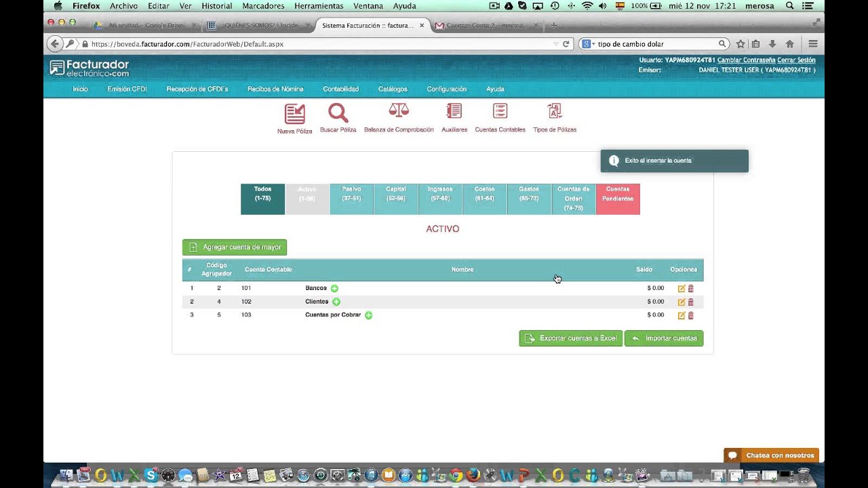The image size is (868, 488).
Task: Delete the Cuentas por Cobrar row
Action: pyautogui.click(x=691, y=315)
